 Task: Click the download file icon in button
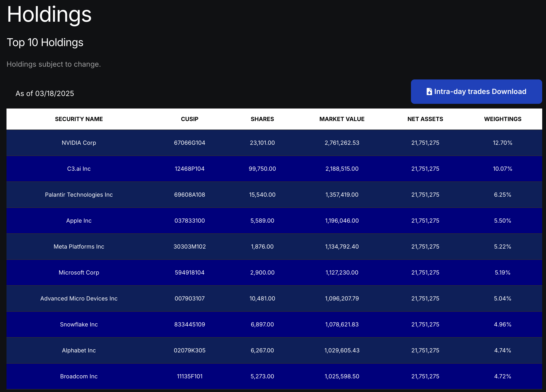pyautogui.click(x=429, y=92)
